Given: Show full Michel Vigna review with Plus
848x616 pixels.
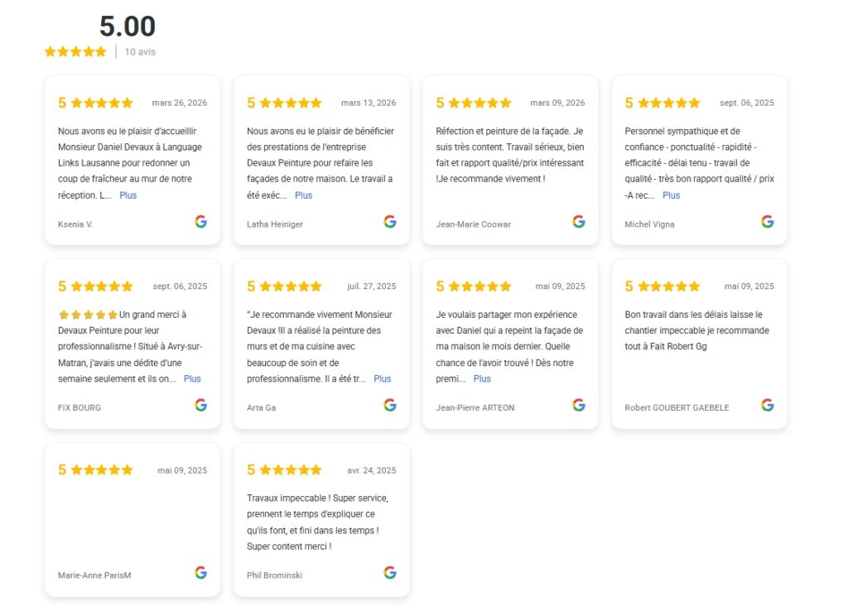Looking at the screenshot, I should click(x=671, y=195).
